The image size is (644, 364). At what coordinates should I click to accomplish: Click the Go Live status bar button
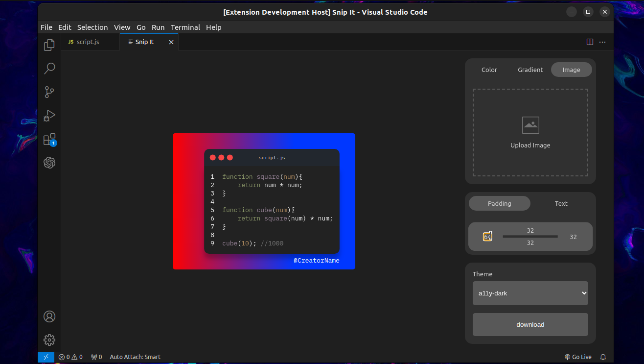click(578, 357)
